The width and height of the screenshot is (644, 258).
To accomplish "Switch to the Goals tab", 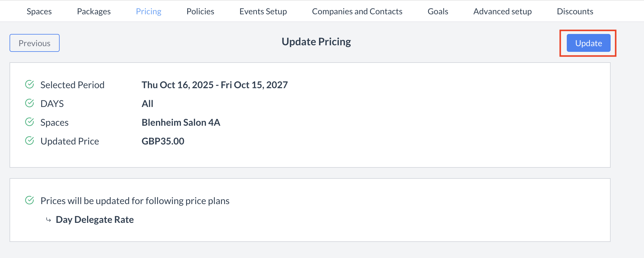I will 438,11.
